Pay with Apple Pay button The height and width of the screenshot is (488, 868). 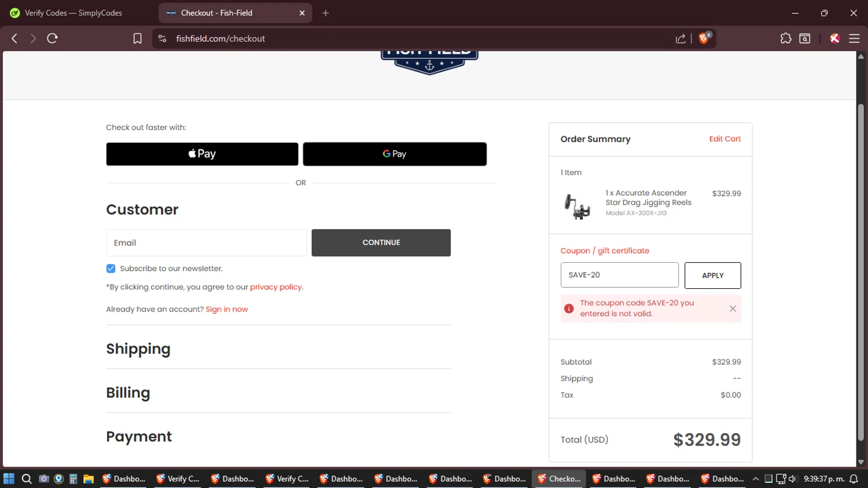202,154
